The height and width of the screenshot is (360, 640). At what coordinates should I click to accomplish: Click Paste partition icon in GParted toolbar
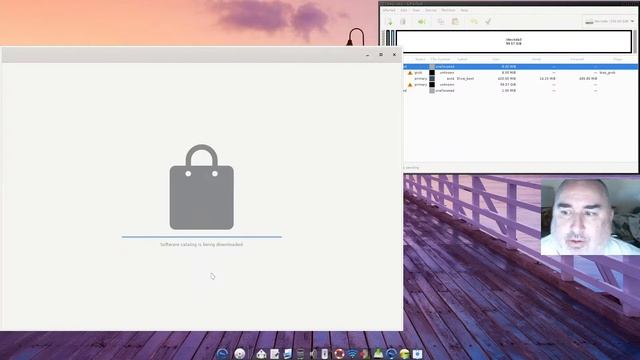tap(455, 22)
